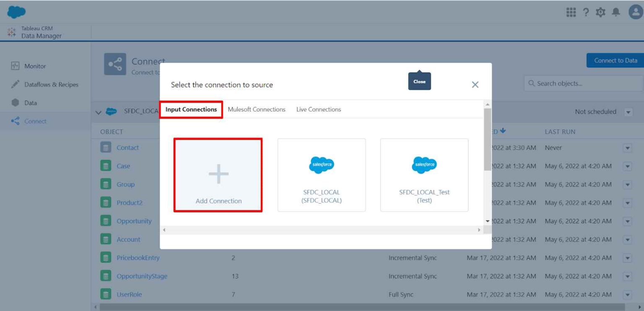Open the PricebookEntry object link
This screenshot has width=644, height=311.
[x=138, y=258]
